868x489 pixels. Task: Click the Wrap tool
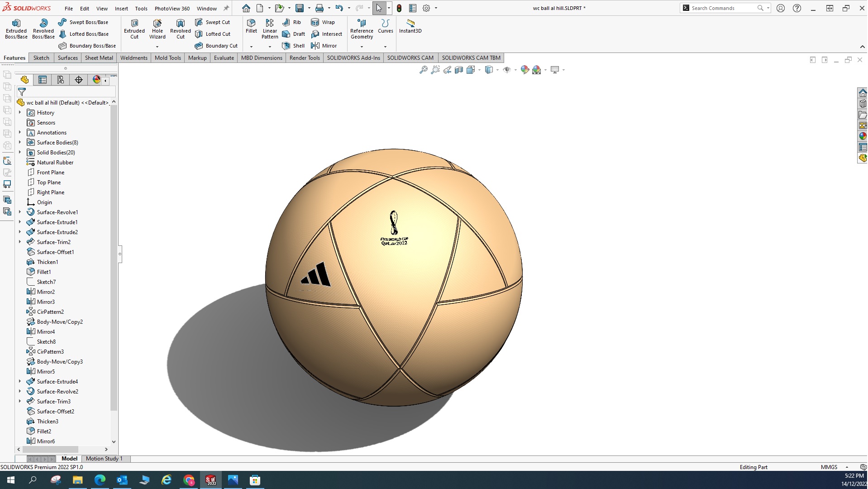(x=323, y=22)
